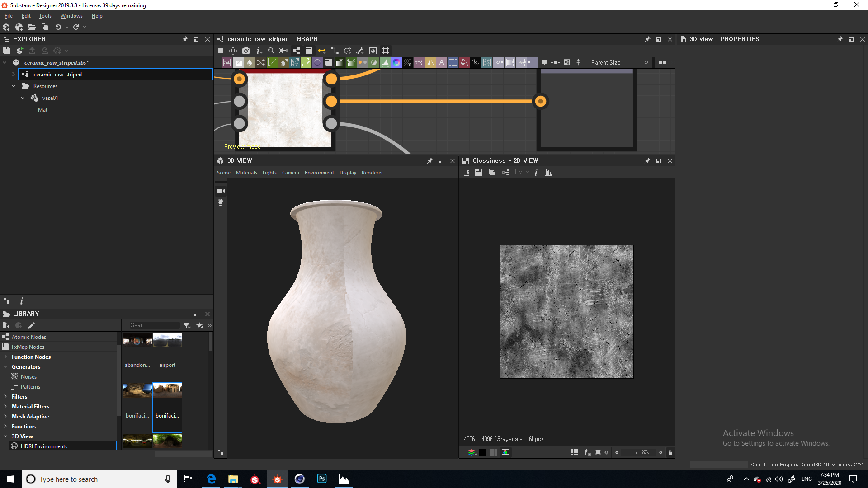Click the edit pencil icon in Library
The height and width of the screenshot is (488, 868).
tap(31, 325)
